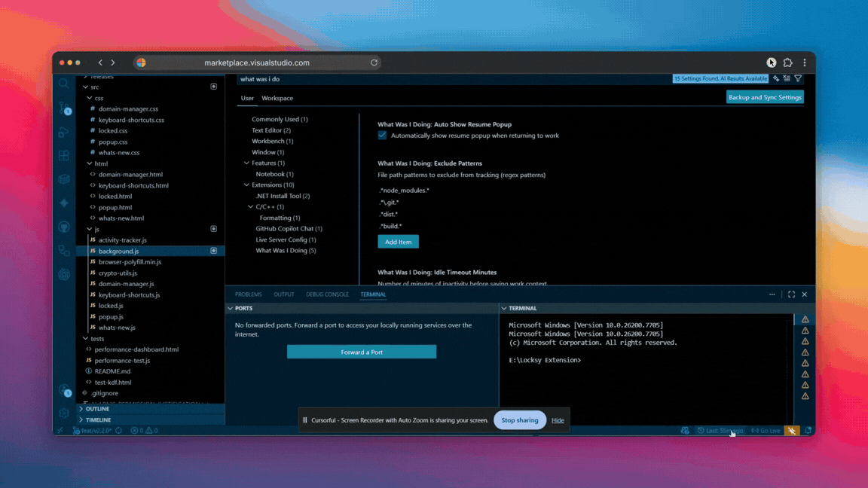This screenshot has width=868, height=488.
Task: Open the Run and Debug view
Action: coord(63,133)
